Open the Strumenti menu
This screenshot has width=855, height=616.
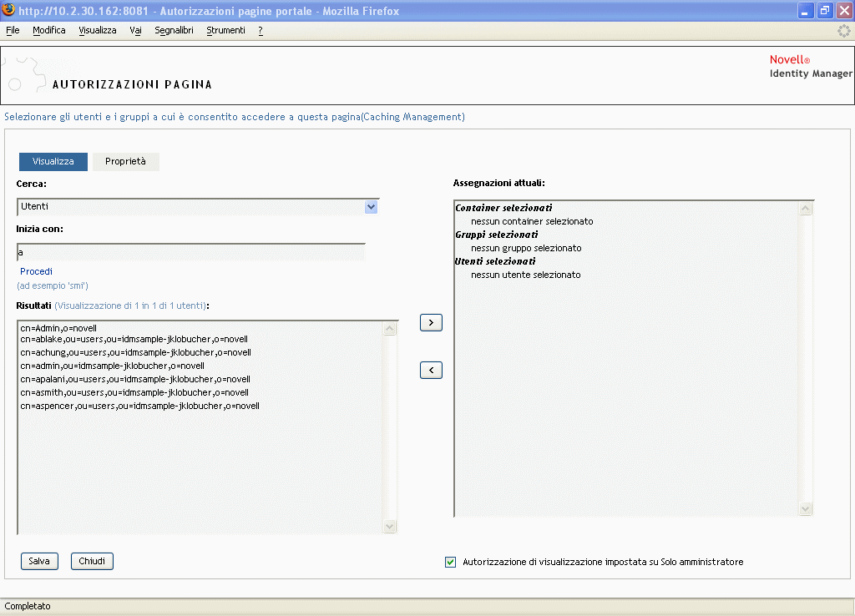coord(225,31)
